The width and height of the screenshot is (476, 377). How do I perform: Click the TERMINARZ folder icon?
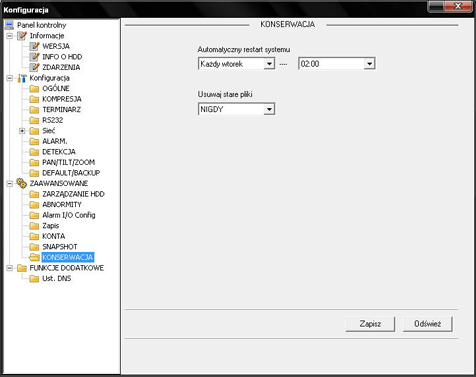click(x=34, y=110)
